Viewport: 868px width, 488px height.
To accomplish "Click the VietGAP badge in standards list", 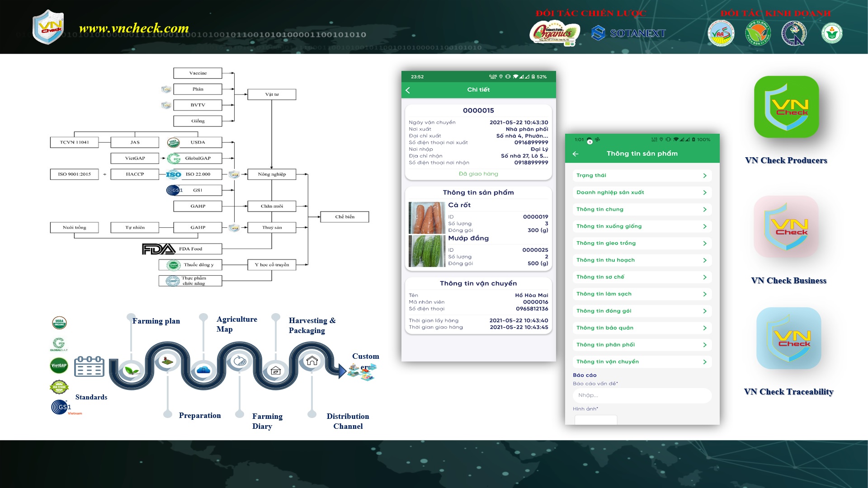I will tap(59, 365).
